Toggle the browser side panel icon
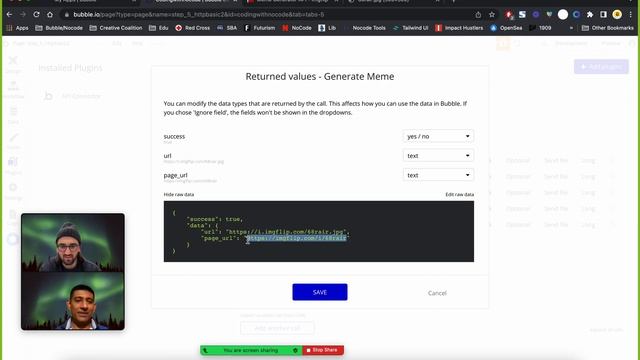This screenshot has height=360, width=640. 603,15
